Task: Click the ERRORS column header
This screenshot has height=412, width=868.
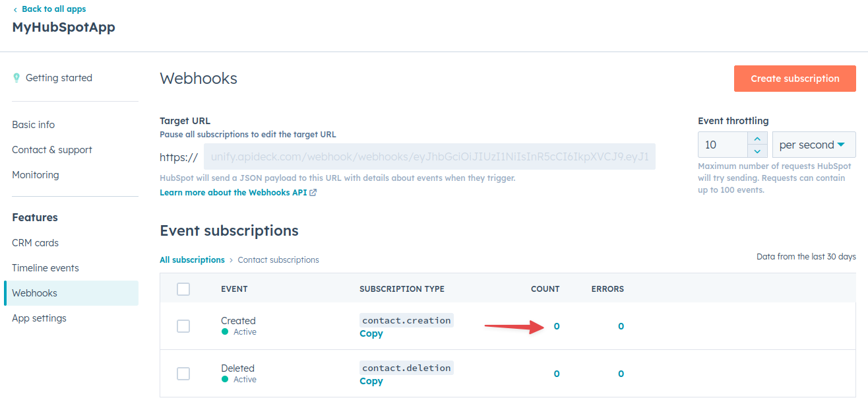Action: pyautogui.click(x=607, y=289)
